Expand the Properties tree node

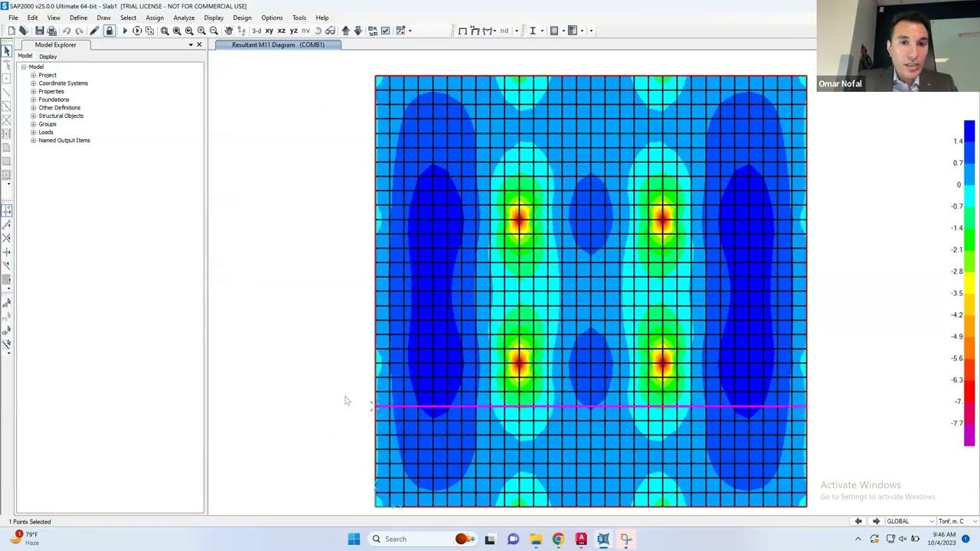[33, 91]
